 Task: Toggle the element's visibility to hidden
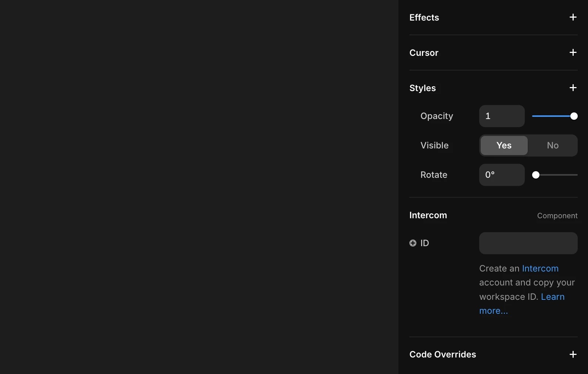pos(552,145)
